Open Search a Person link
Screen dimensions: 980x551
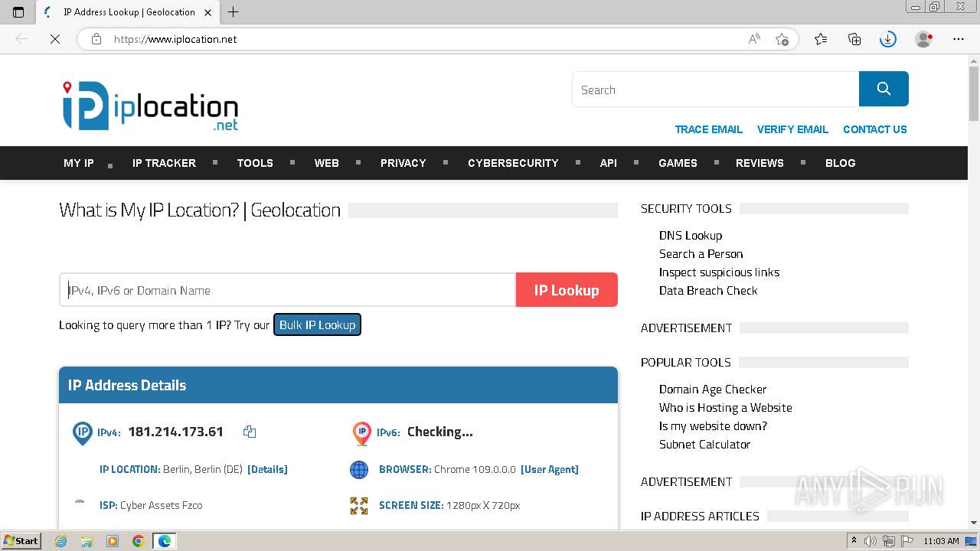[x=701, y=254]
